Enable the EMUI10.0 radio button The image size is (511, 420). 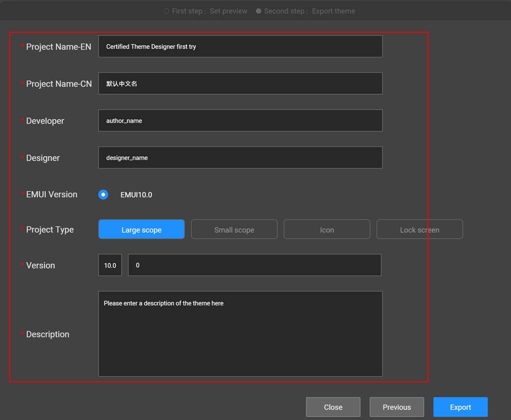[103, 195]
